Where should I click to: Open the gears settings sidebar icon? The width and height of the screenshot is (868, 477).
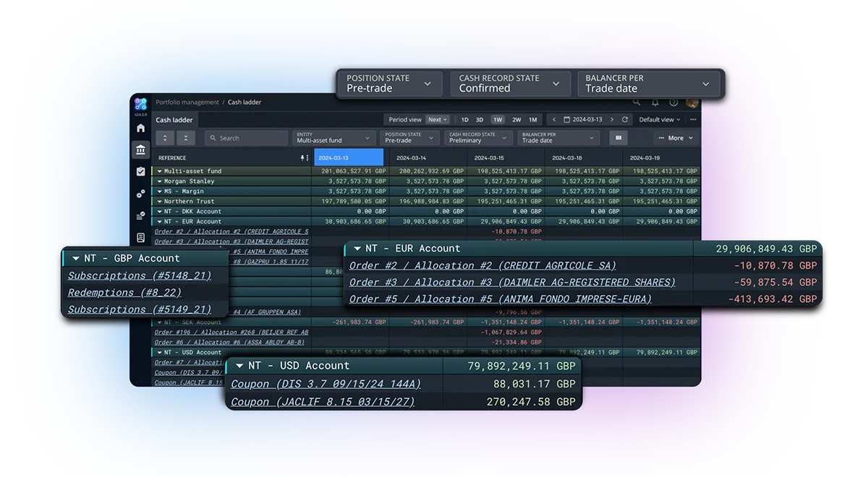click(x=140, y=194)
